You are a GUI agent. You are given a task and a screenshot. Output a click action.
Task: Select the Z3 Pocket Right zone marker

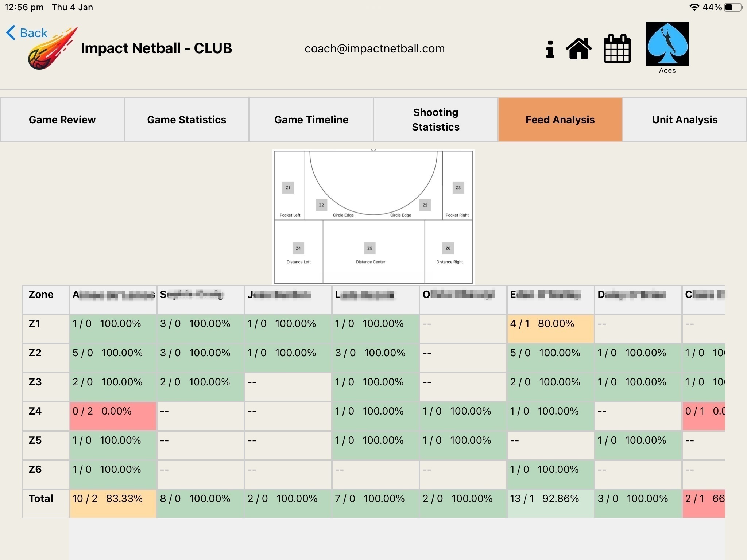pos(458,188)
